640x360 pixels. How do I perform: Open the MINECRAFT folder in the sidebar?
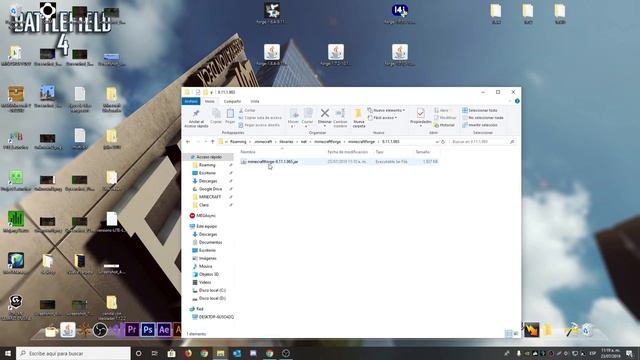[210, 197]
